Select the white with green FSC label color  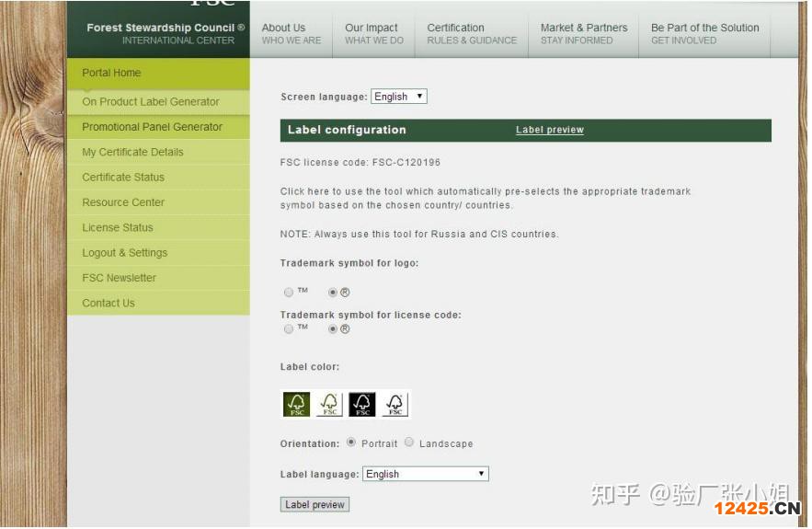[x=330, y=406]
